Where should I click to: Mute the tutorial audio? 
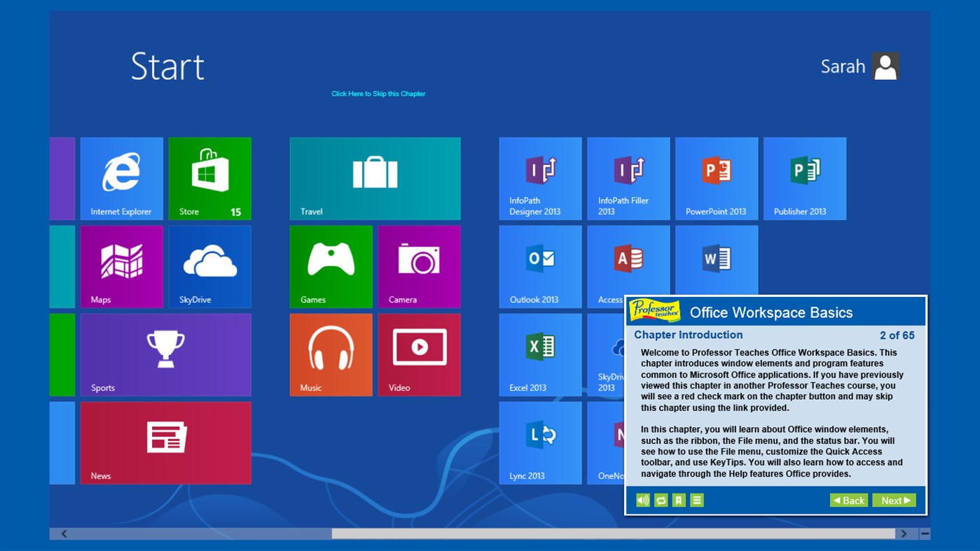tap(642, 500)
